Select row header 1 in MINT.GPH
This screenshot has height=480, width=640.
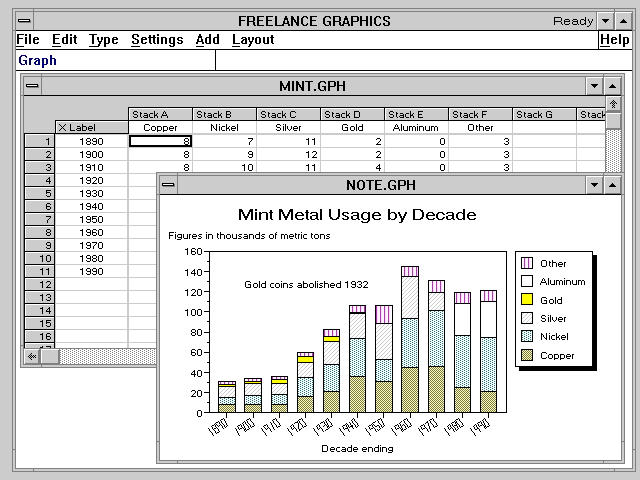point(39,141)
